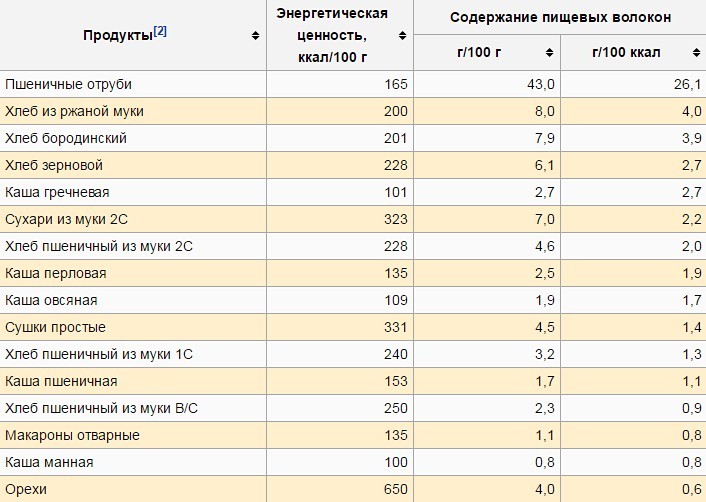Select the Пшеничные отруби row name

click(68, 84)
